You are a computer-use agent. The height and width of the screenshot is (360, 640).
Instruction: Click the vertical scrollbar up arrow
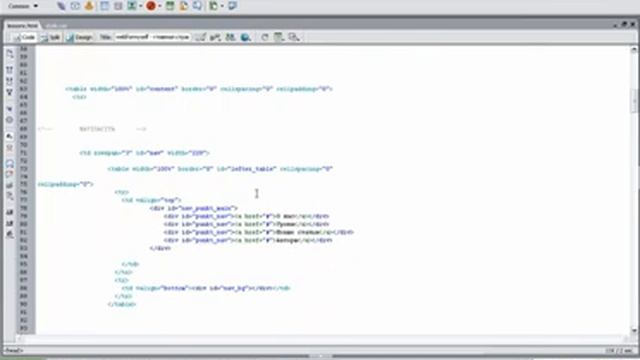[634, 50]
